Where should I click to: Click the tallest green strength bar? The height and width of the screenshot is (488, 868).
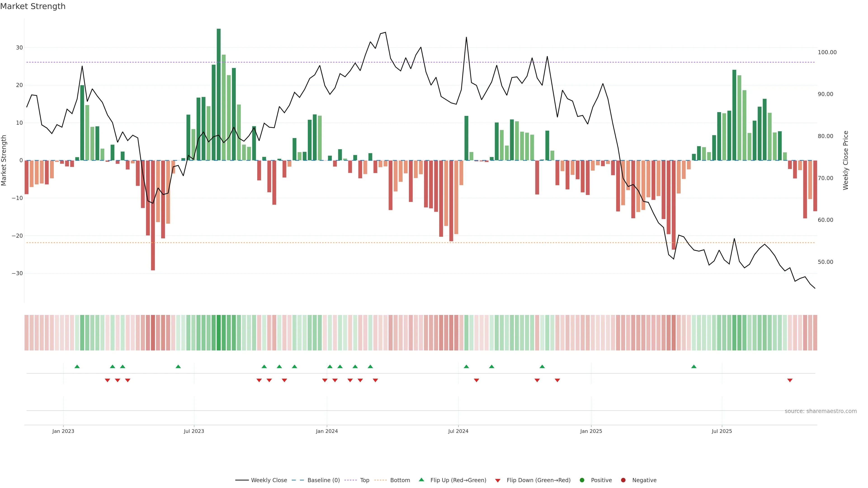[219, 94]
